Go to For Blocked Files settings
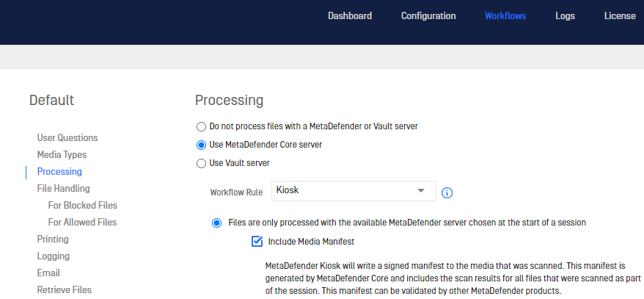 pyautogui.click(x=83, y=205)
